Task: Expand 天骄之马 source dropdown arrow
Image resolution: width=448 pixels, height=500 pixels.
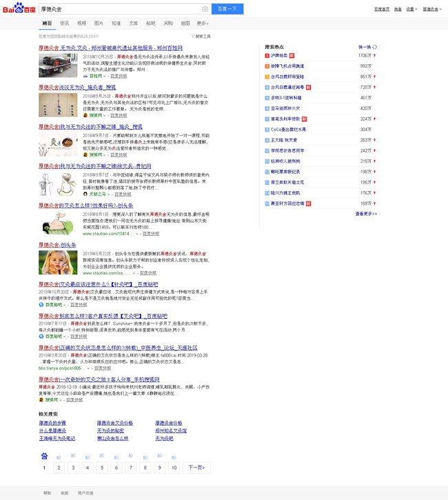Action: click(108, 194)
